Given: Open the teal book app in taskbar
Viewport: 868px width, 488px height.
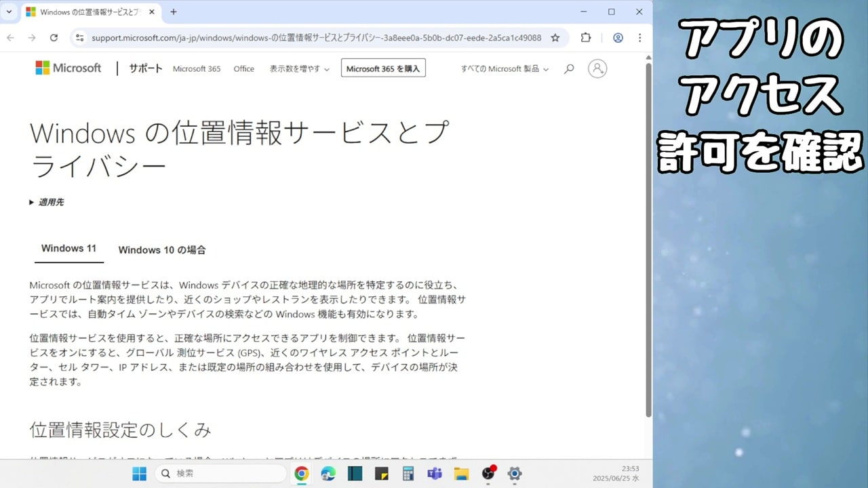Looking at the screenshot, I should [355, 474].
